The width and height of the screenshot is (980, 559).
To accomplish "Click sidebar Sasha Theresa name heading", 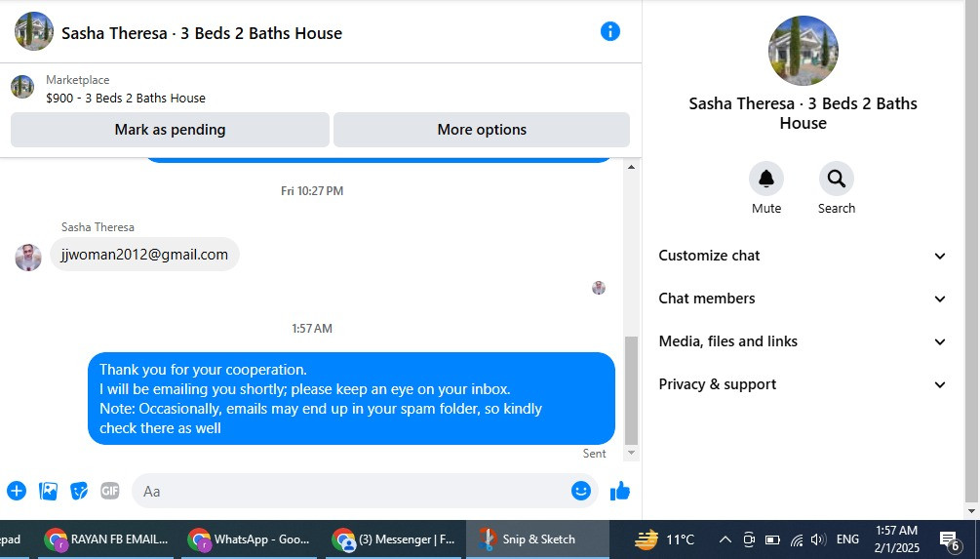I will [x=803, y=113].
